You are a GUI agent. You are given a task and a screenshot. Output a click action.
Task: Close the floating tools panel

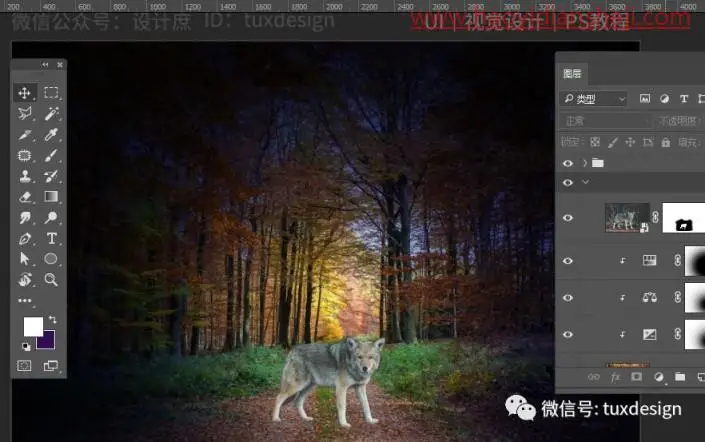[60, 65]
